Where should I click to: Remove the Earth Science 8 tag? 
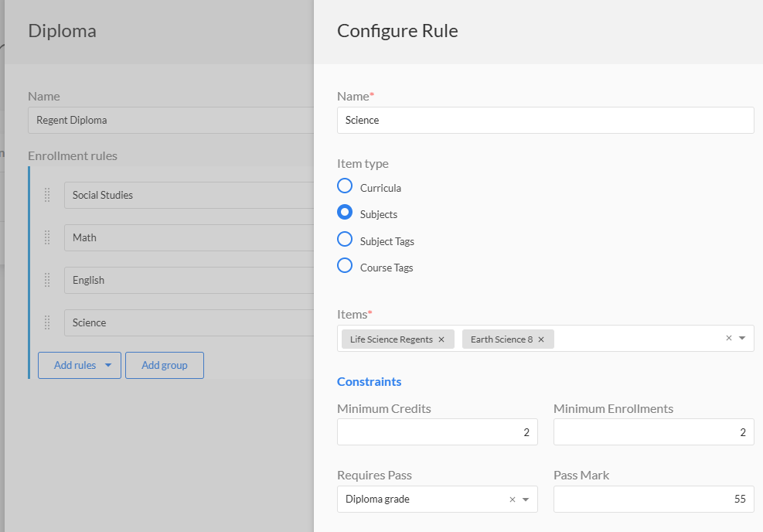[x=541, y=339]
